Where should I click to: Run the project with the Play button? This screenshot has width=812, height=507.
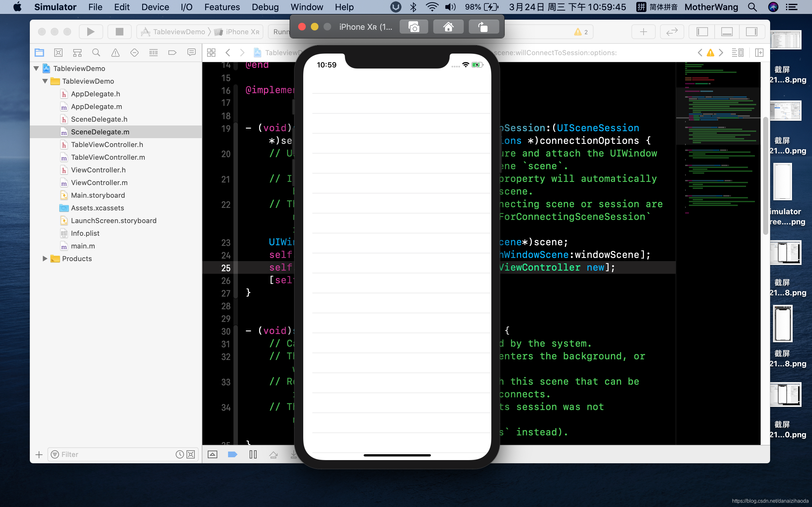[x=91, y=32]
